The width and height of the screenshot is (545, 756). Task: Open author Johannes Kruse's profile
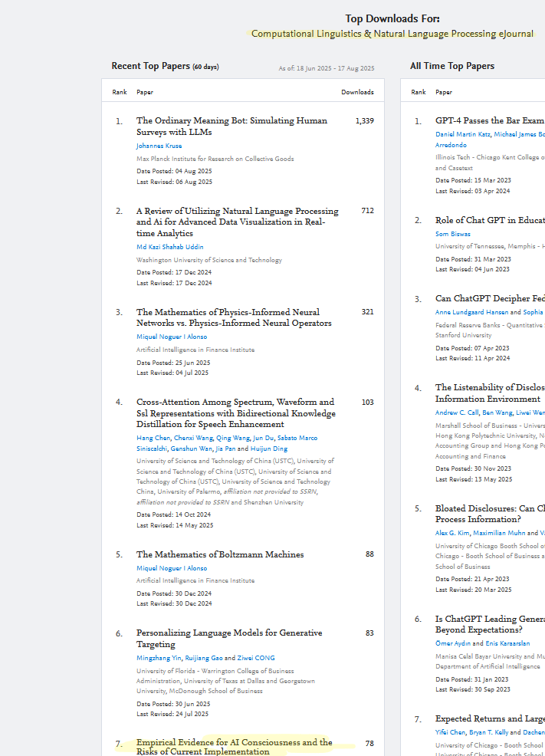coord(159,146)
